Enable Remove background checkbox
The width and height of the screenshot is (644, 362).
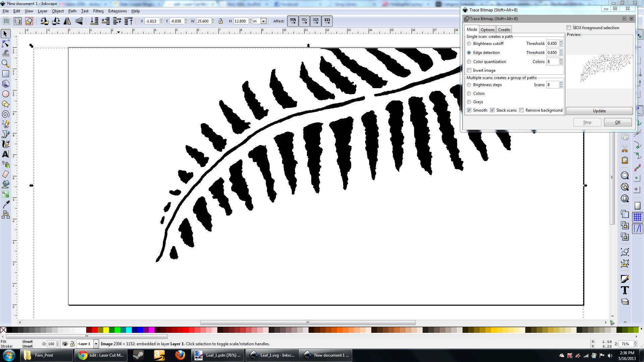[521, 110]
